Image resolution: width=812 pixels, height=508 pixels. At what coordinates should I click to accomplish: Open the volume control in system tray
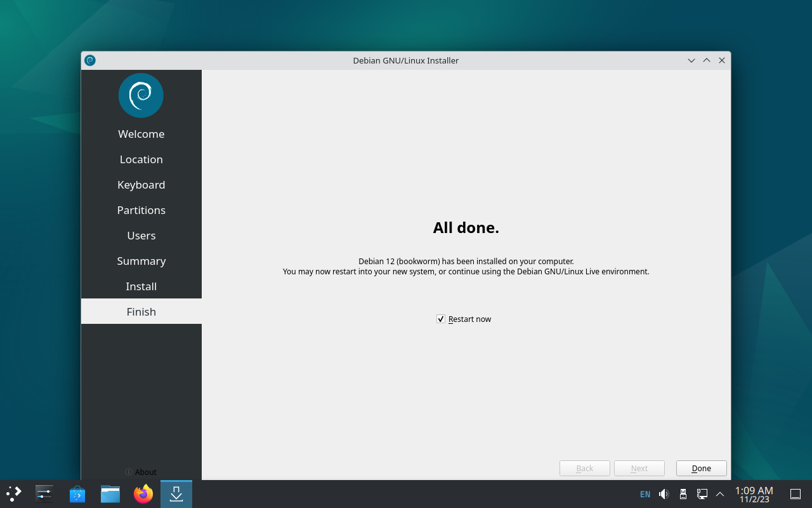click(664, 494)
